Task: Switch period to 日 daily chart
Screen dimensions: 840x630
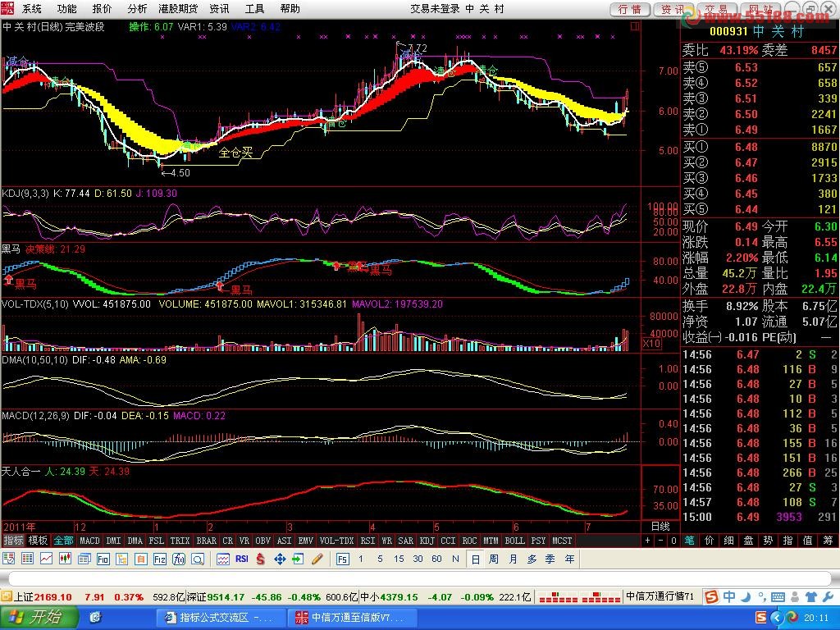Action: 475,559
